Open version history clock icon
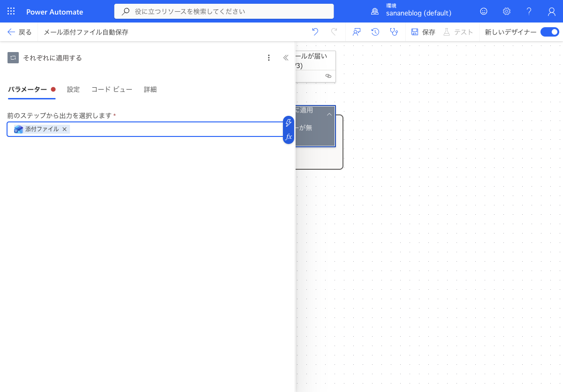The width and height of the screenshot is (563, 392). click(x=375, y=32)
